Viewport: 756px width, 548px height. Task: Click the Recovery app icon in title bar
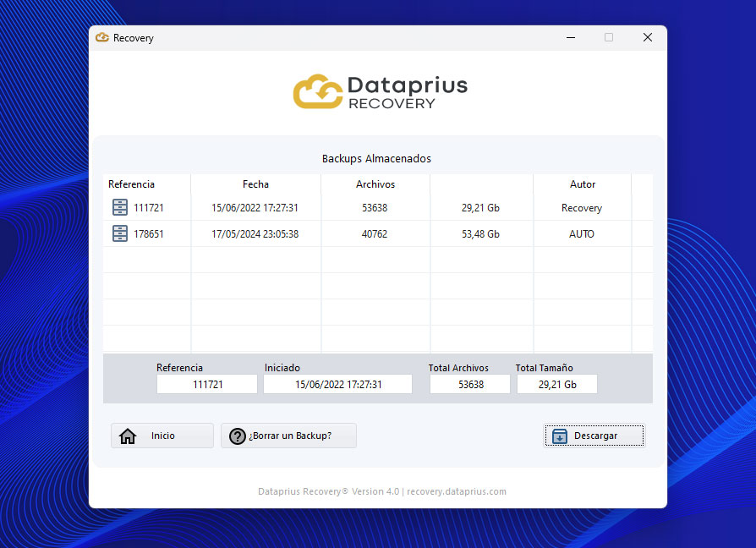point(102,37)
